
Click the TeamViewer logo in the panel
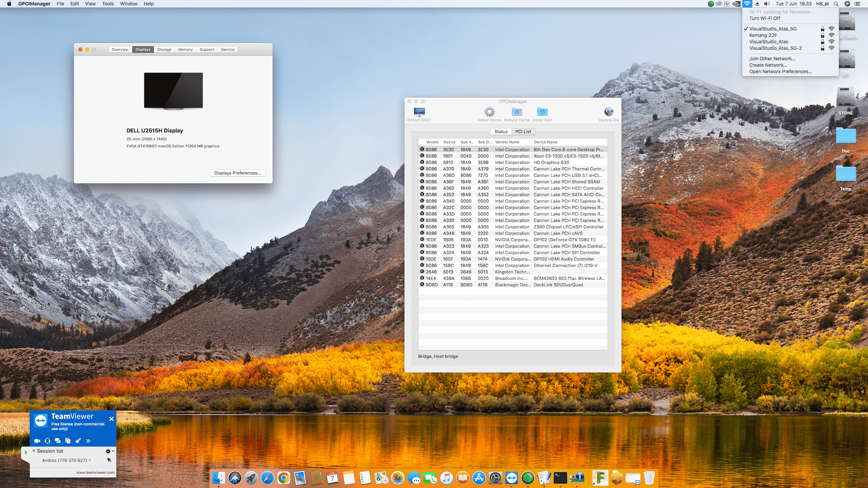click(41, 421)
